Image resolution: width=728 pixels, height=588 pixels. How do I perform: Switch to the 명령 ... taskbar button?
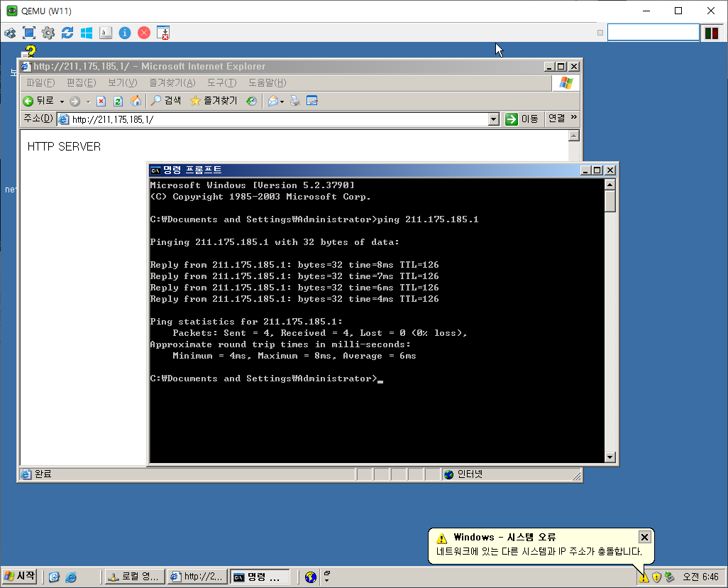click(x=260, y=577)
